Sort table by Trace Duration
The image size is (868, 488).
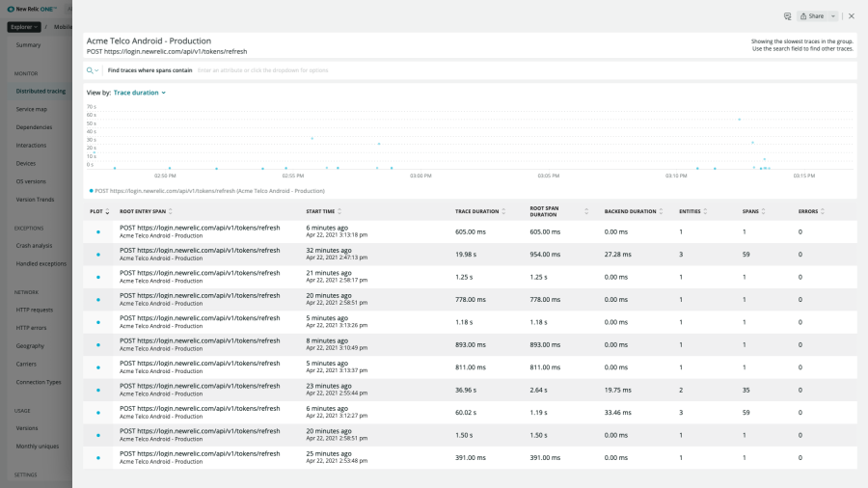point(480,211)
